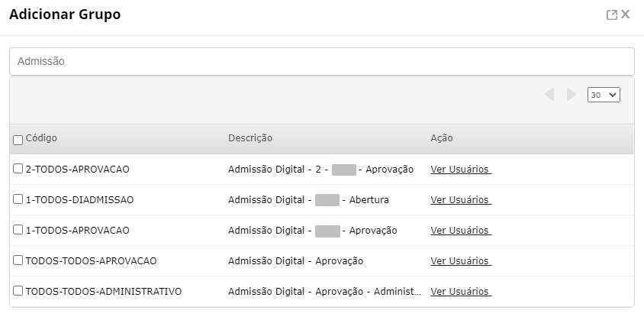This screenshot has height=320, width=644.
Task: Open dialog in new window icon
Action: pyautogui.click(x=611, y=15)
